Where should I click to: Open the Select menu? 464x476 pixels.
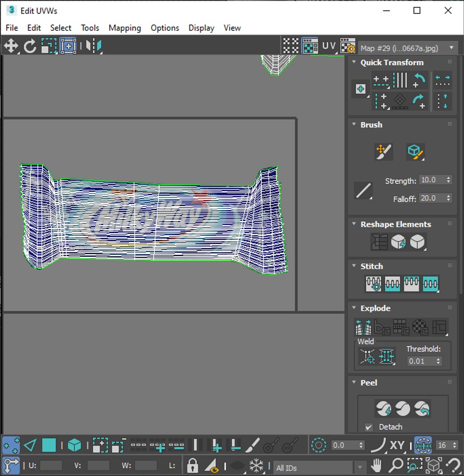[61, 28]
